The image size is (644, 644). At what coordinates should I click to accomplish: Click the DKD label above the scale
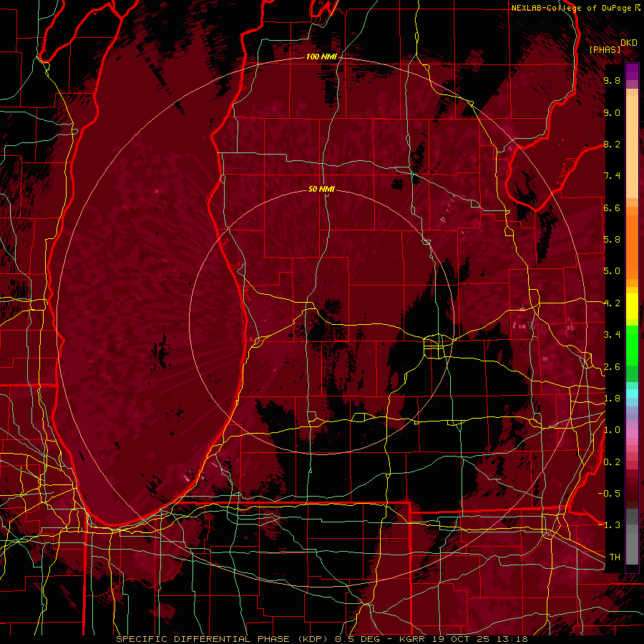(628, 43)
